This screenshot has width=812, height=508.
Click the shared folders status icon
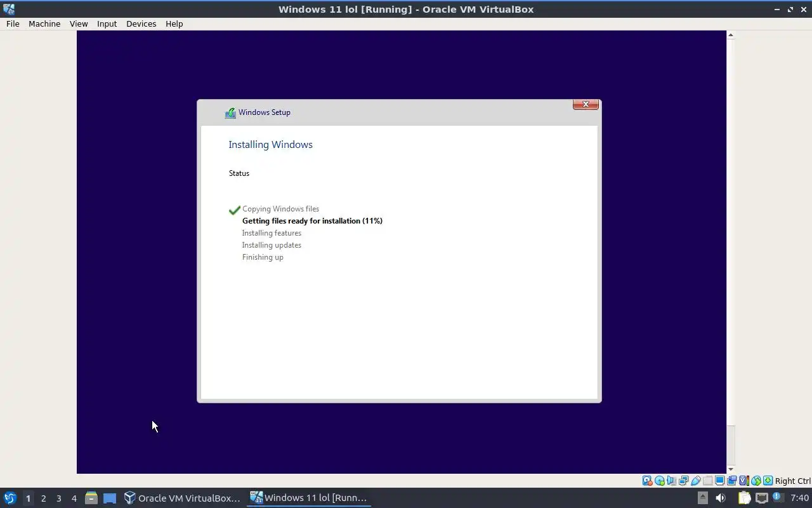click(707, 481)
